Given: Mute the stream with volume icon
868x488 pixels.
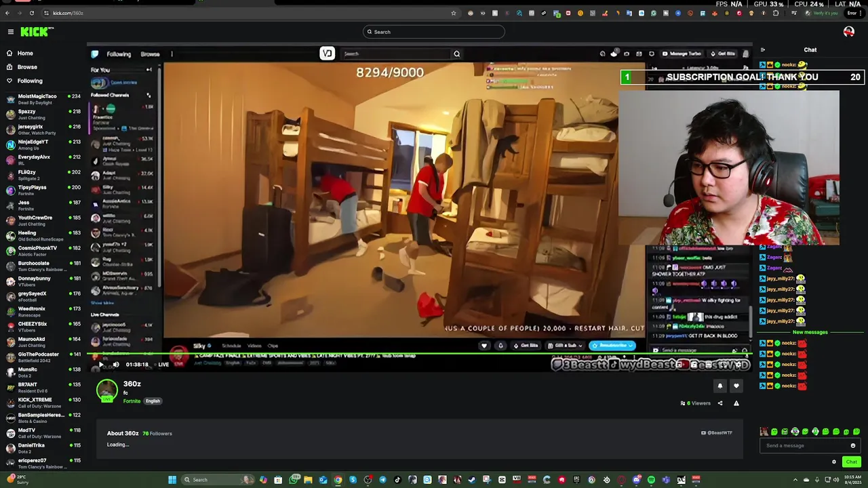Looking at the screenshot, I should click(x=116, y=365).
